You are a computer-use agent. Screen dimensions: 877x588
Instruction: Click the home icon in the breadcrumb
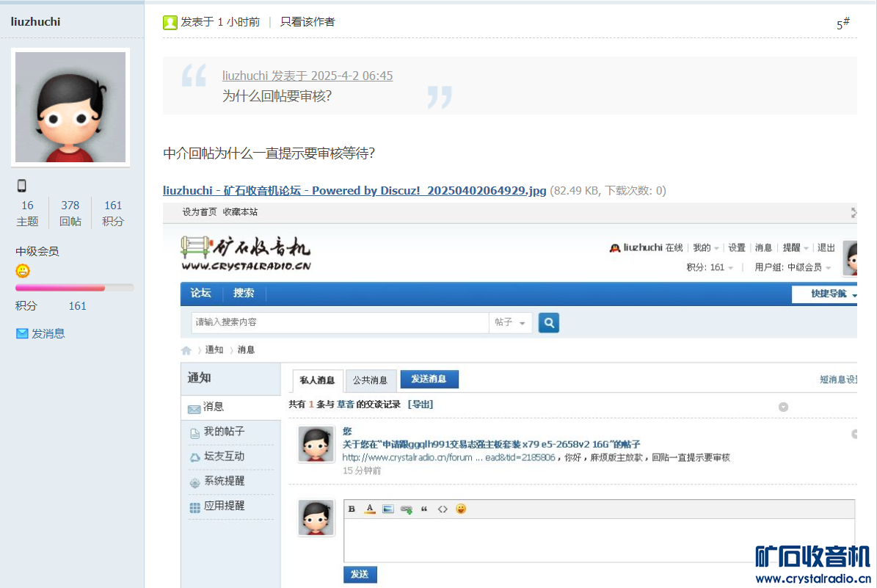click(x=186, y=350)
